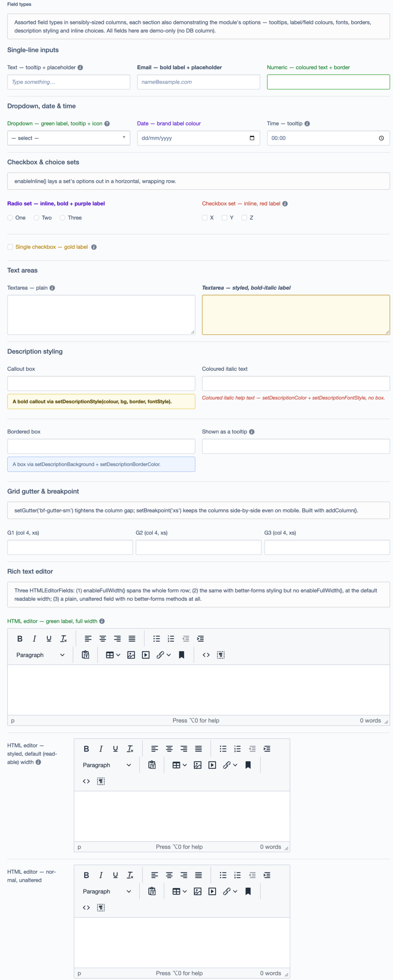Tick the X checkbox

tap(205, 218)
